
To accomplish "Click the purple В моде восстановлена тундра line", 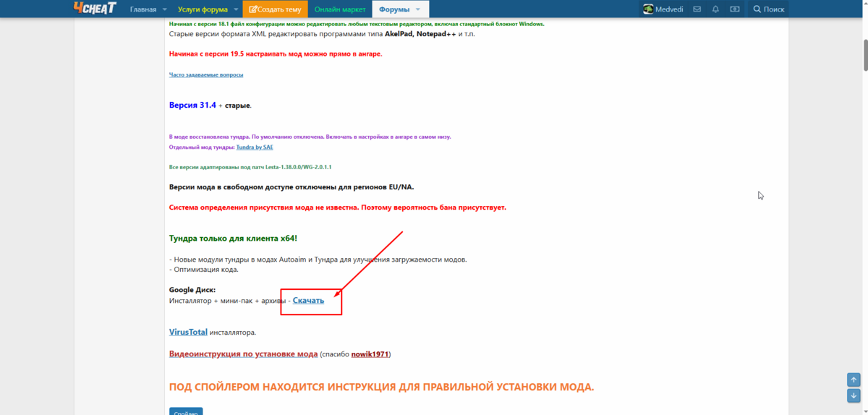I will tap(310, 137).
